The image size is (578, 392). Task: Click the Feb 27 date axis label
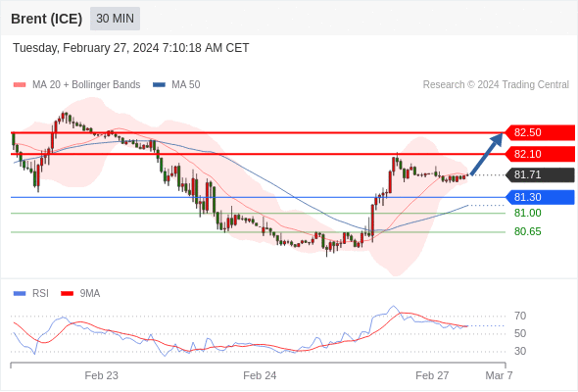pyautogui.click(x=432, y=375)
